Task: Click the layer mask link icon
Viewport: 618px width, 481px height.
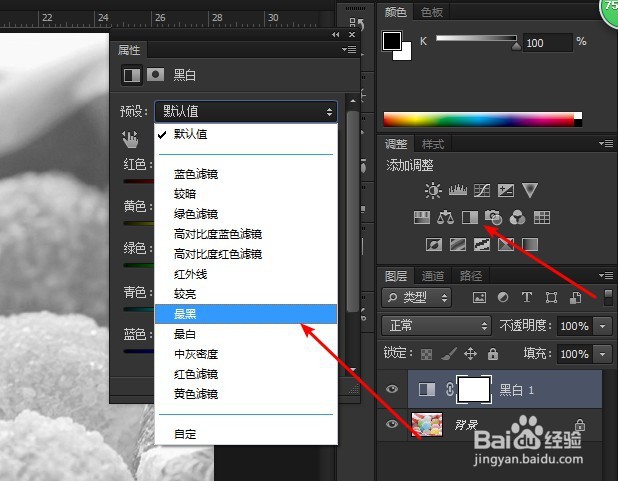Action: coord(450,389)
